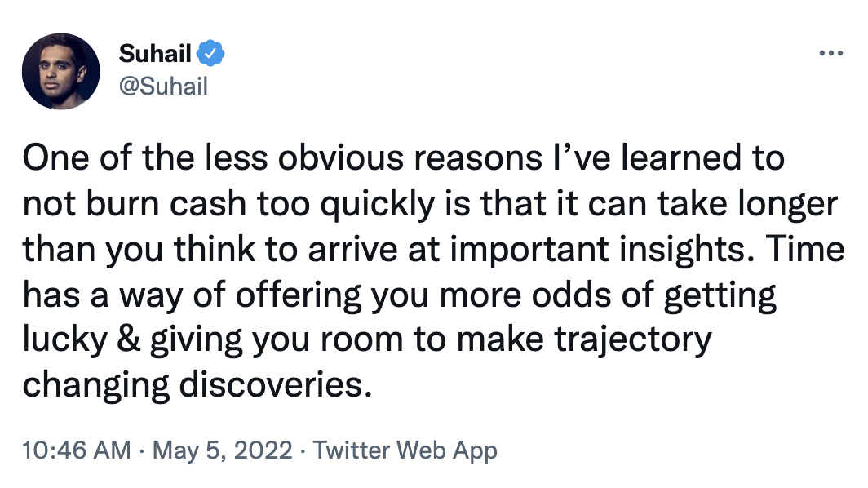Click the 10:46 AM timestamp
The height and width of the screenshot is (488, 868).
[x=77, y=450]
